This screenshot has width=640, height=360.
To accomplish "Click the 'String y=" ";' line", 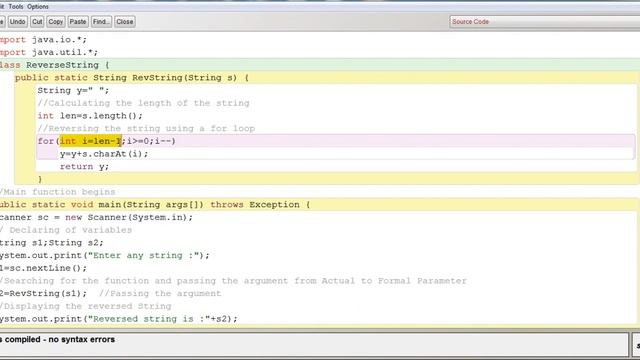I will pos(73,90).
